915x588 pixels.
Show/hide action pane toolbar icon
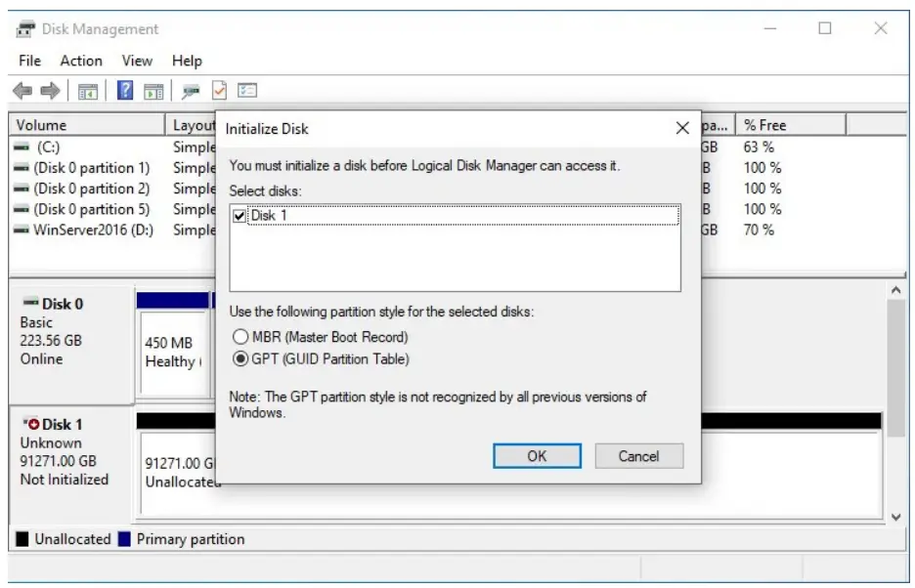(x=153, y=91)
